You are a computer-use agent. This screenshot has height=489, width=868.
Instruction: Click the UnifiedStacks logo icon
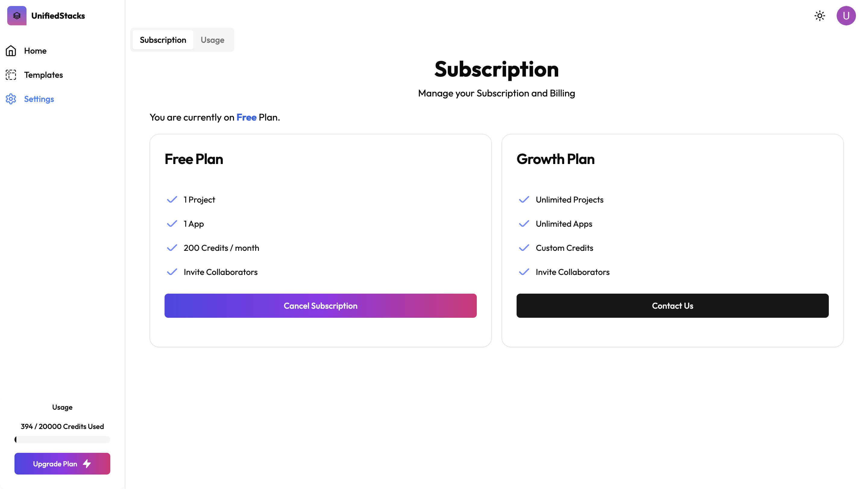17,15
